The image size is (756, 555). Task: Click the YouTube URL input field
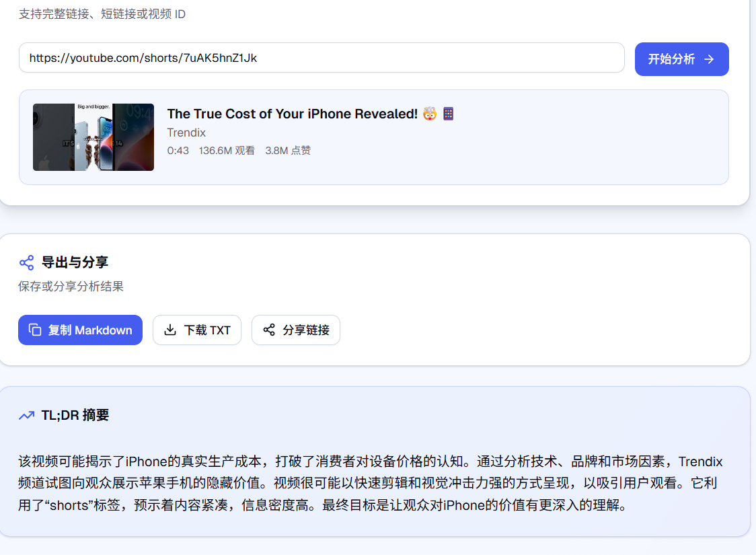tap(322, 58)
